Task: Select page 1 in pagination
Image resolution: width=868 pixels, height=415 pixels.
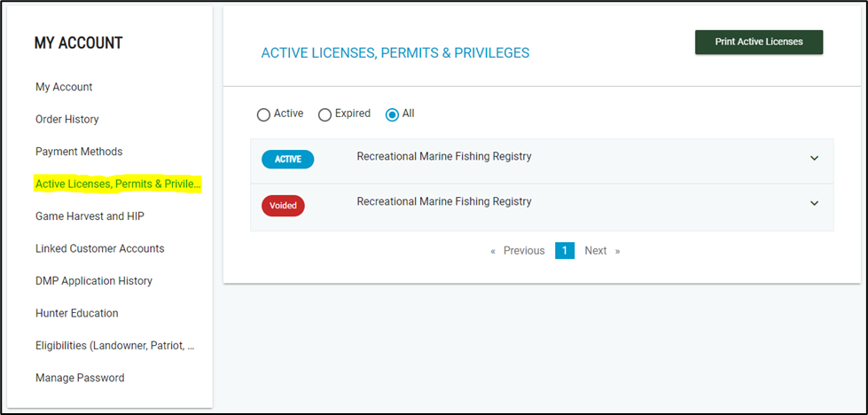Action: click(565, 251)
